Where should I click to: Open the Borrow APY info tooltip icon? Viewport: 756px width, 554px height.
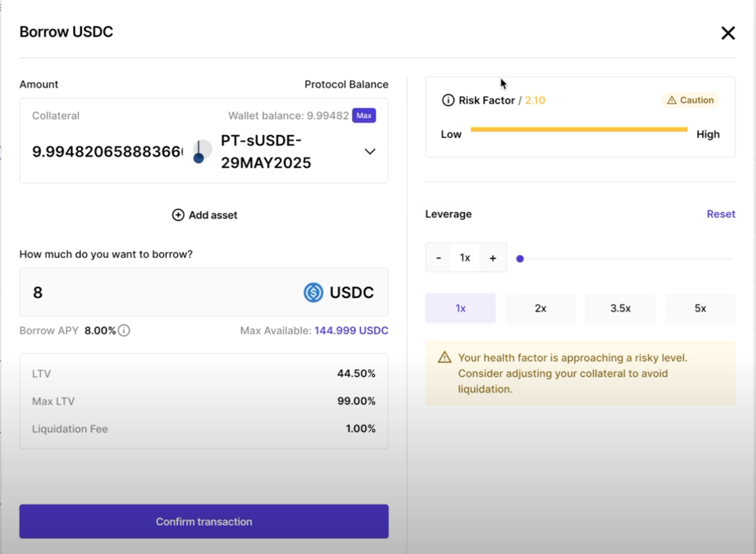124,330
